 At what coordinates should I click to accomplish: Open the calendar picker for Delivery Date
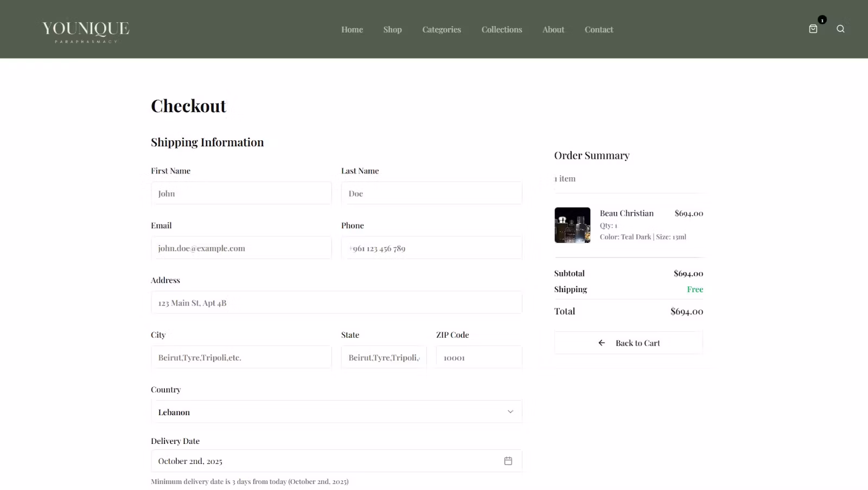(508, 461)
